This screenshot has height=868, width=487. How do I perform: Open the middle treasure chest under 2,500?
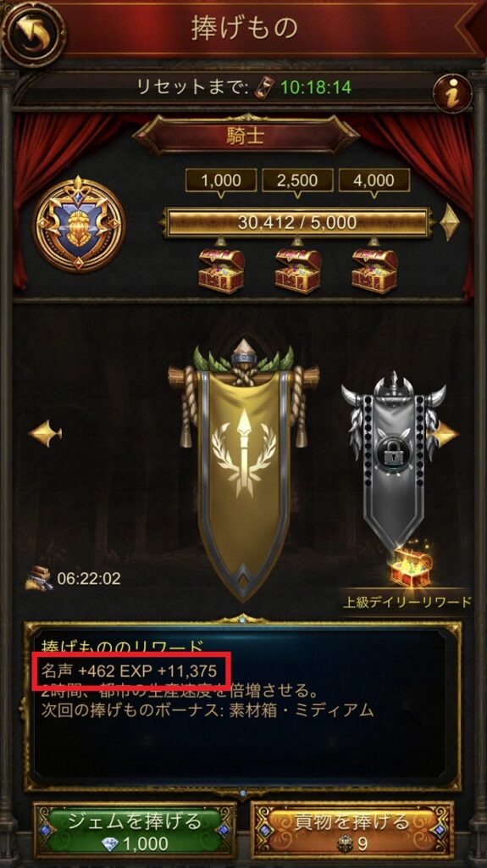[x=298, y=270]
